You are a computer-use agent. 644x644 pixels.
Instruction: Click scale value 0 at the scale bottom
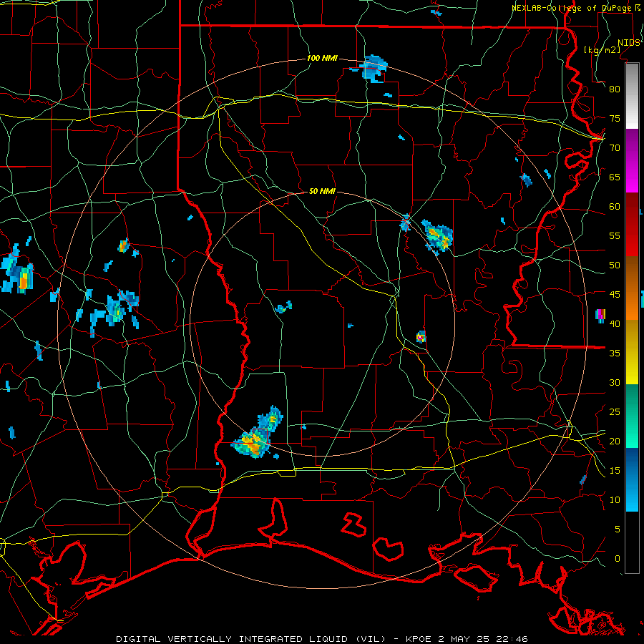[x=618, y=559]
